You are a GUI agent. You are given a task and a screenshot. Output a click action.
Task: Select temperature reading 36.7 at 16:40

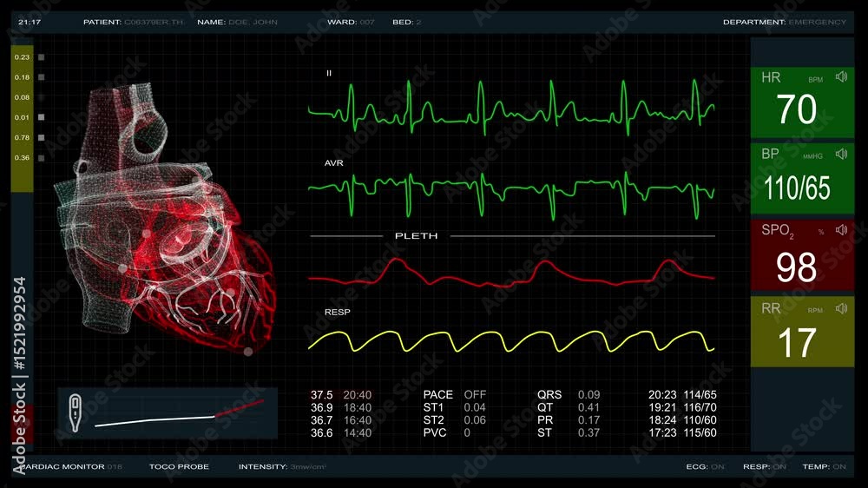pyautogui.click(x=341, y=420)
